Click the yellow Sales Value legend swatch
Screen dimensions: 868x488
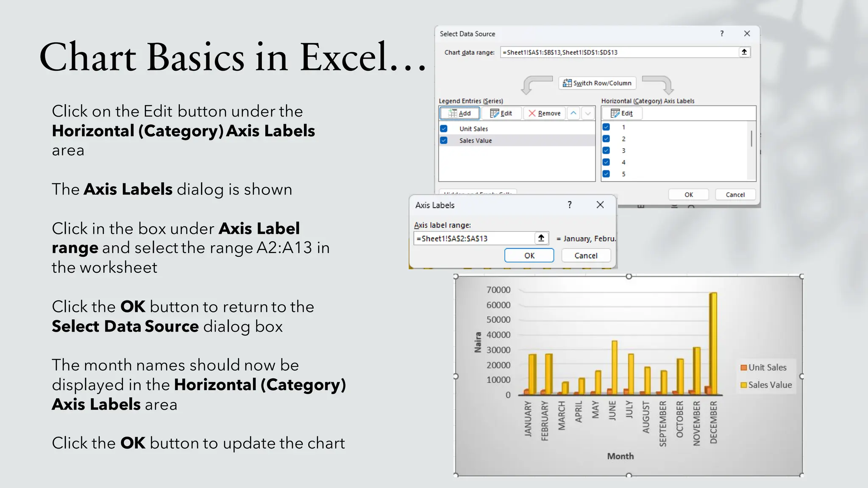[x=743, y=385]
